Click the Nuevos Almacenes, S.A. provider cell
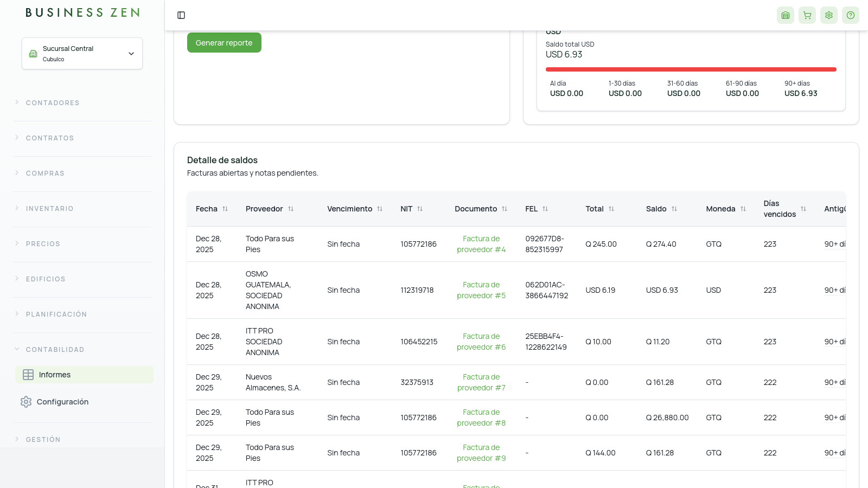This screenshot has width=868, height=488. click(273, 382)
